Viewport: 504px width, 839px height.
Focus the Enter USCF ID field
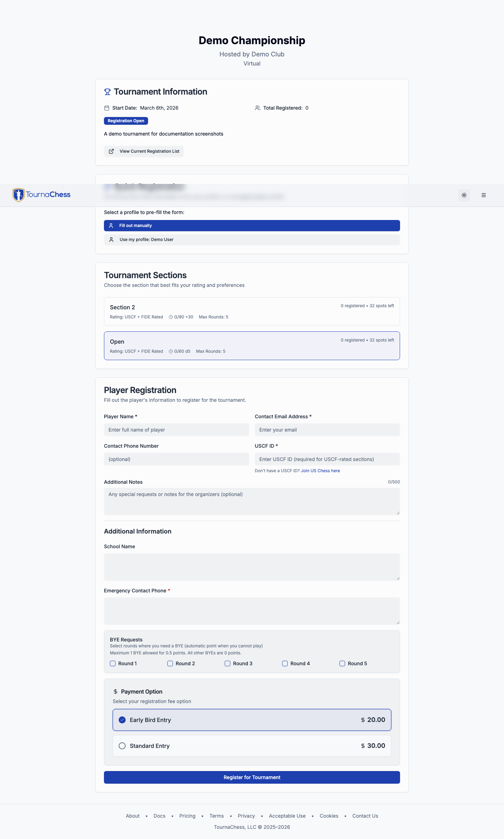point(327,459)
